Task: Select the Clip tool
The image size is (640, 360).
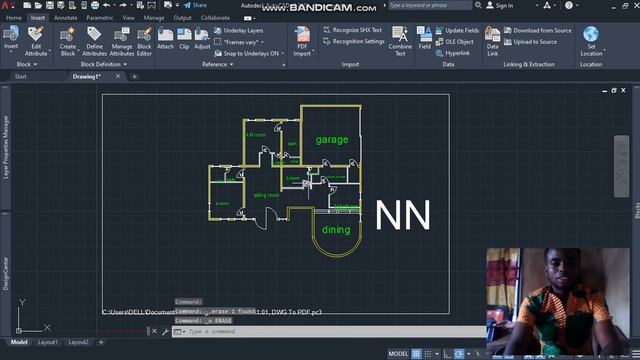Action: [184, 38]
